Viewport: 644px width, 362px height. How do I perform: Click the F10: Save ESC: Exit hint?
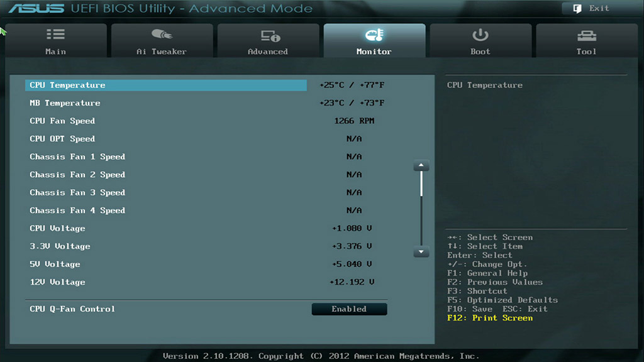[497, 309]
